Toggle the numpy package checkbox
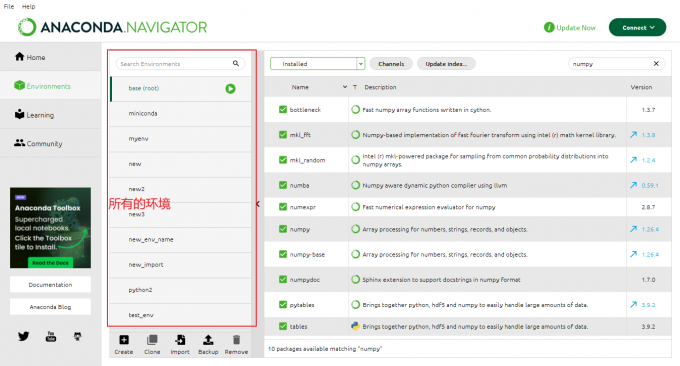Screen dimensions: 680x366 [283, 229]
